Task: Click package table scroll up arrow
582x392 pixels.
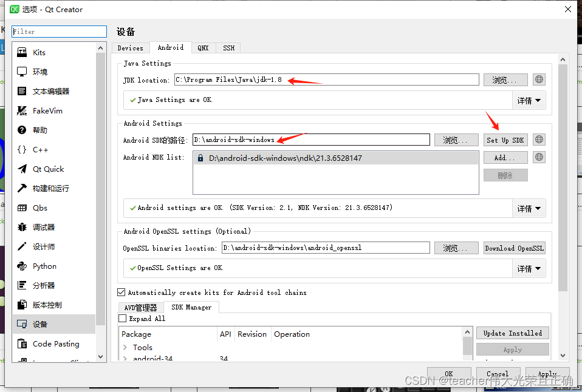Action: (467, 332)
